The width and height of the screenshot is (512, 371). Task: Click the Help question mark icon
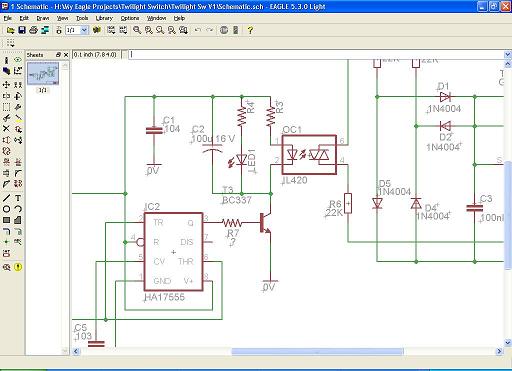tap(250, 30)
